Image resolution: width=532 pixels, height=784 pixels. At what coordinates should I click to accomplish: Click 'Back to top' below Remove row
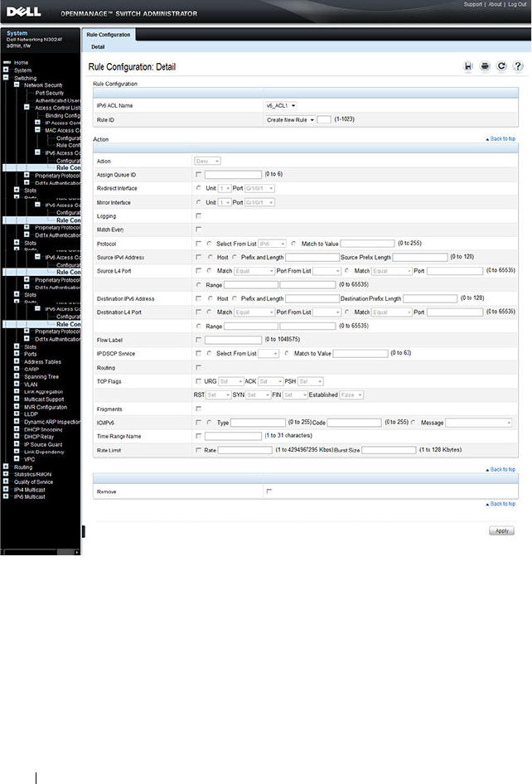click(x=501, y=504)
